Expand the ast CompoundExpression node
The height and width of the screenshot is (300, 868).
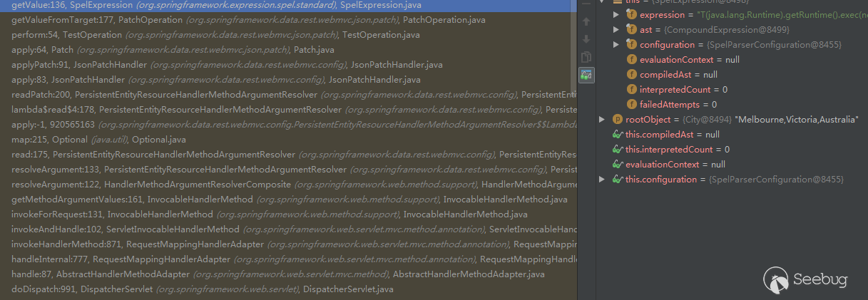(616, 30)
